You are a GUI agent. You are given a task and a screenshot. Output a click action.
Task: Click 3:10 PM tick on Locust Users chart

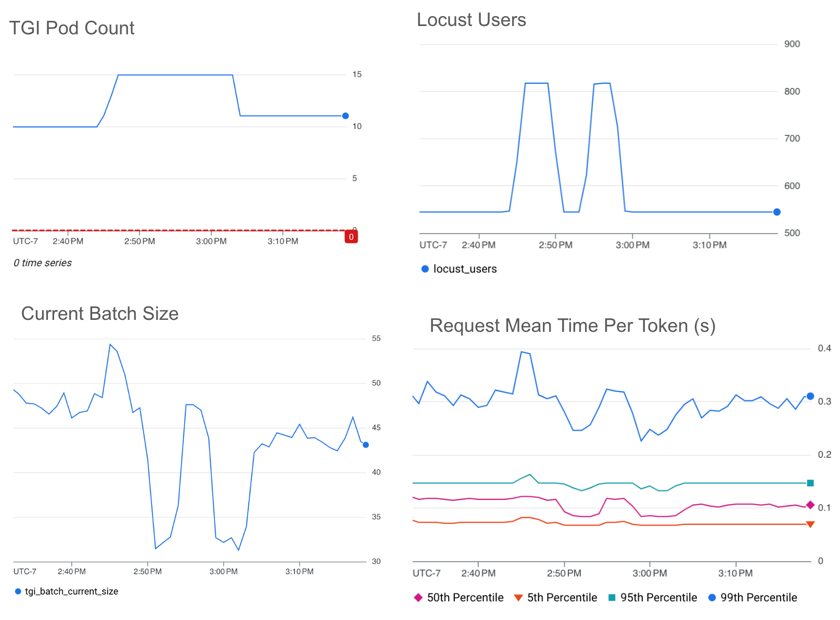click(x=709, y=245)
